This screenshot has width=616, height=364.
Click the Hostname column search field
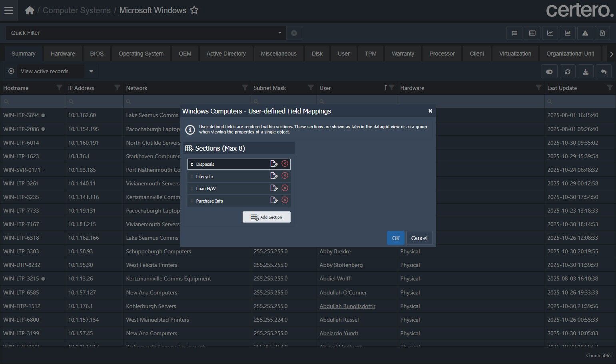click(33, 101)
